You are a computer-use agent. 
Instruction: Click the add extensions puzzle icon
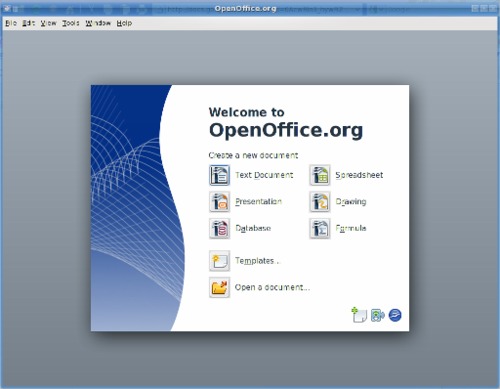[377, 315]
